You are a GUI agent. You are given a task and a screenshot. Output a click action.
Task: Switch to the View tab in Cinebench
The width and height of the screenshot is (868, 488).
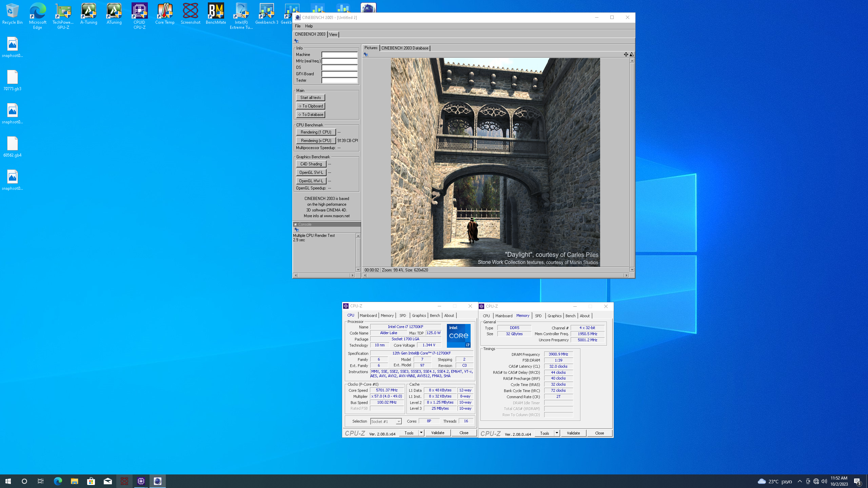tap(333, 35)
